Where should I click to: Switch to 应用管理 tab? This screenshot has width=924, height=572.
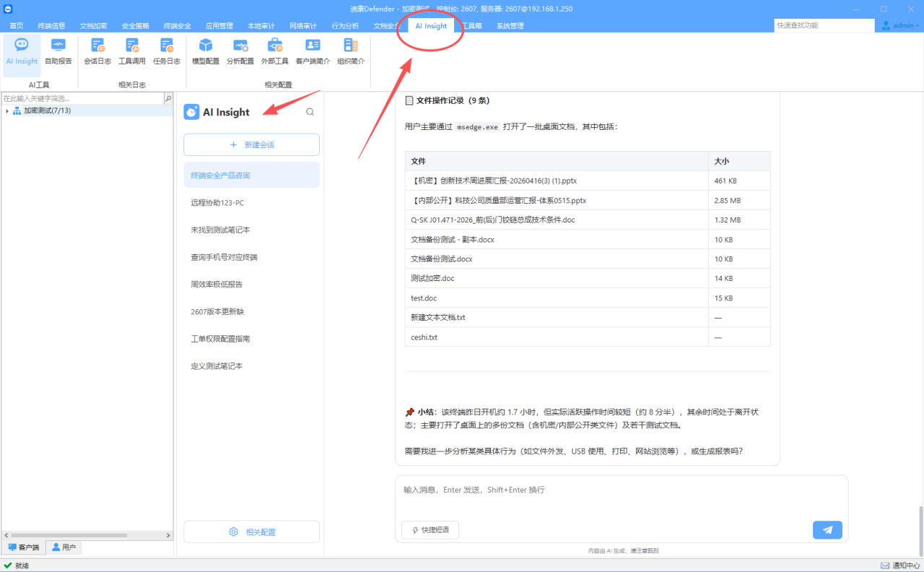(219, 26)
